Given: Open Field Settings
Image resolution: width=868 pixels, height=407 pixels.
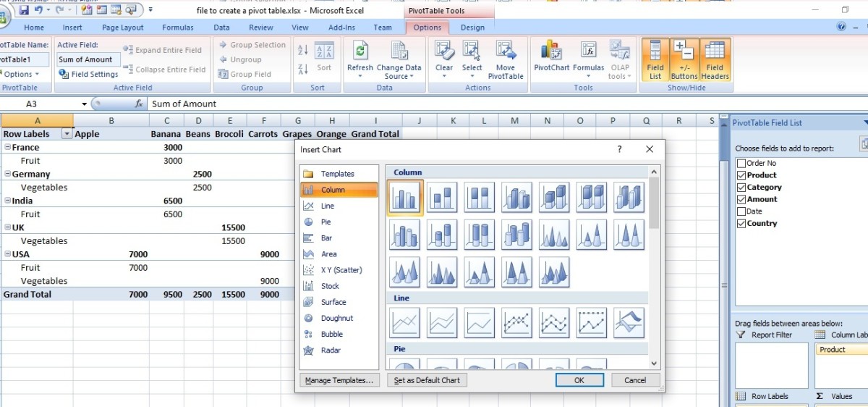Looking at the screenshot, I should point(88,74).
